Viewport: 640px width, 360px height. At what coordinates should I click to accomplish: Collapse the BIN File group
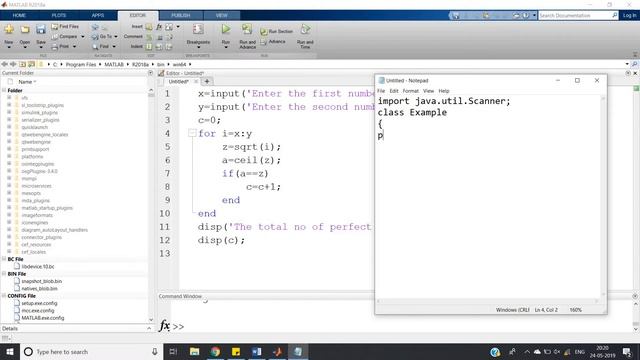coord(4,274)
